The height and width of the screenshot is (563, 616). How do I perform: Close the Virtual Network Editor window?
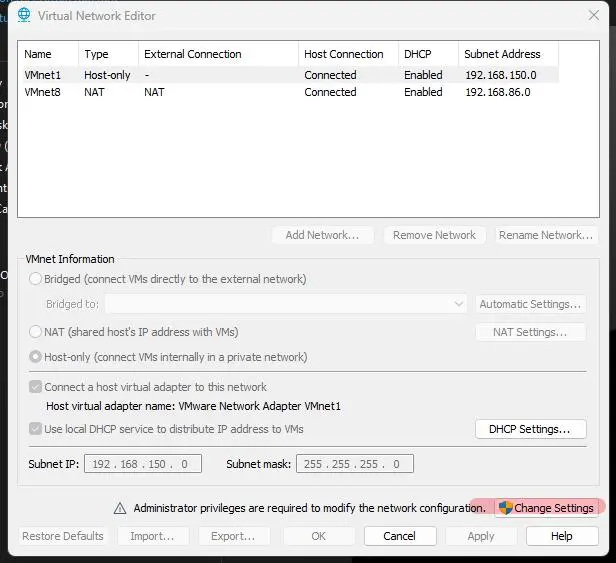(594, 15)
